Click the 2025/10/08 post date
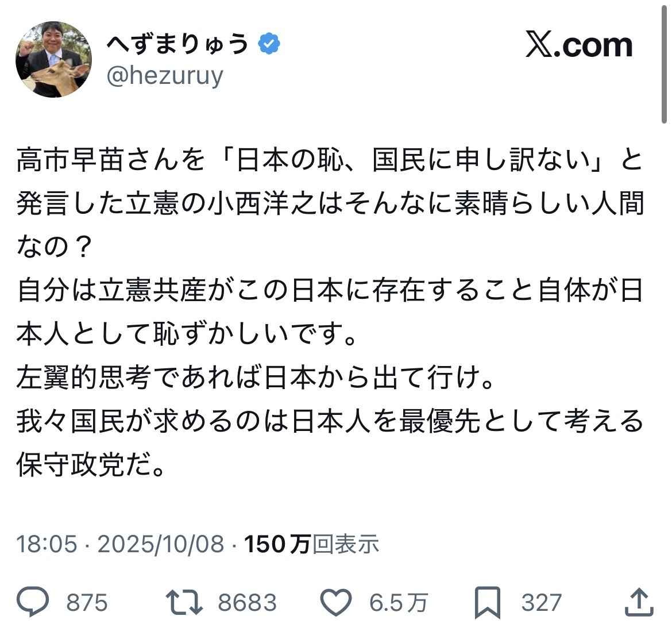Image resolution: width=672 pixels, height=639 pixels. (160, 544)
